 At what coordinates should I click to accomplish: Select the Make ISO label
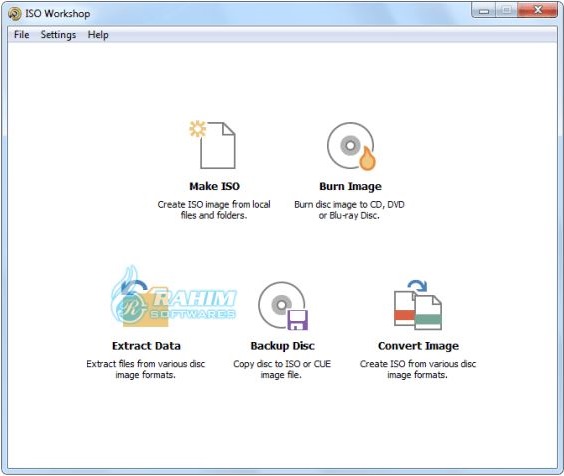[214, 186]
